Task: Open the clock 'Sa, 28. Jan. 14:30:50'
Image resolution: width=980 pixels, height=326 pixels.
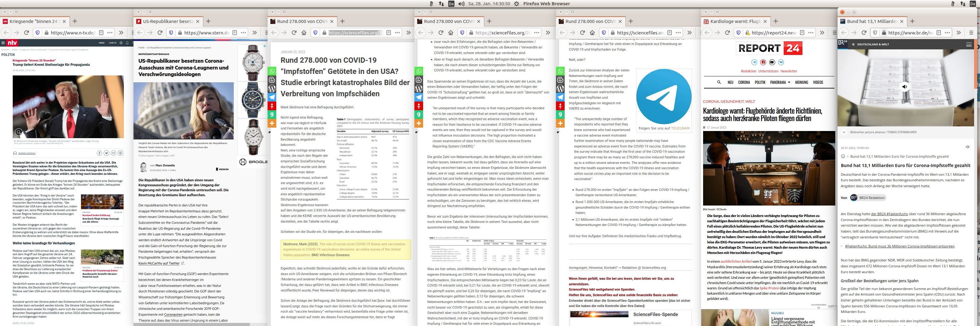Action: (489, 4)
